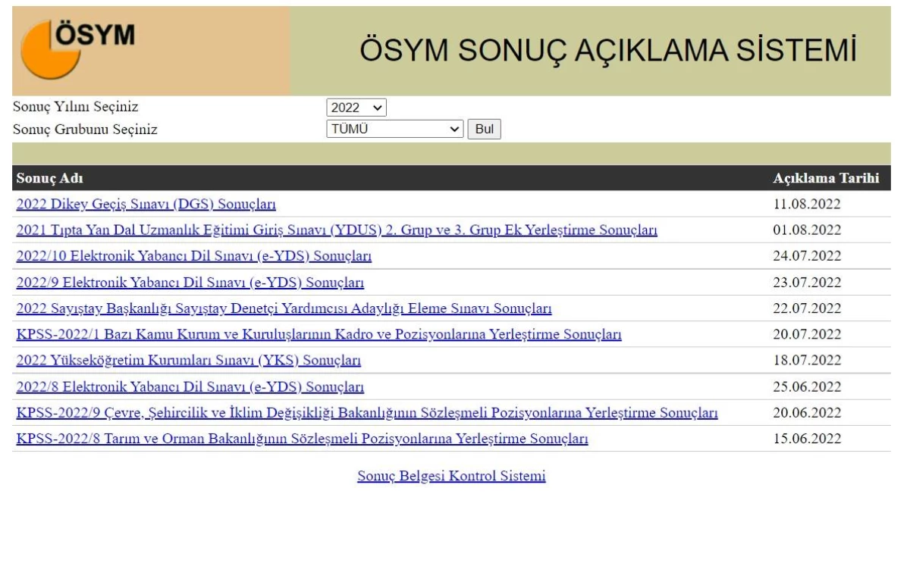Open KPSS-2022/1 Kadro ve Pozisyonlarına Yerleştirme results
The height and width of the screenshot is (588, 910).
pyautogui.click(x=319, y=335)
